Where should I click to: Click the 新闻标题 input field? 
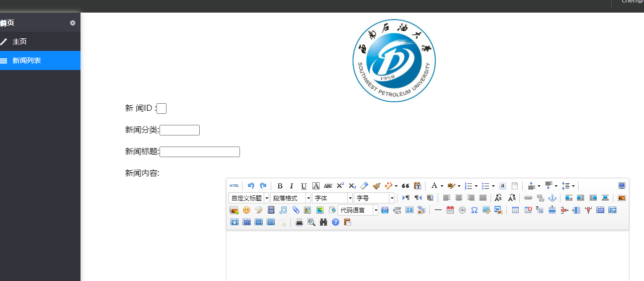(200, 152)
